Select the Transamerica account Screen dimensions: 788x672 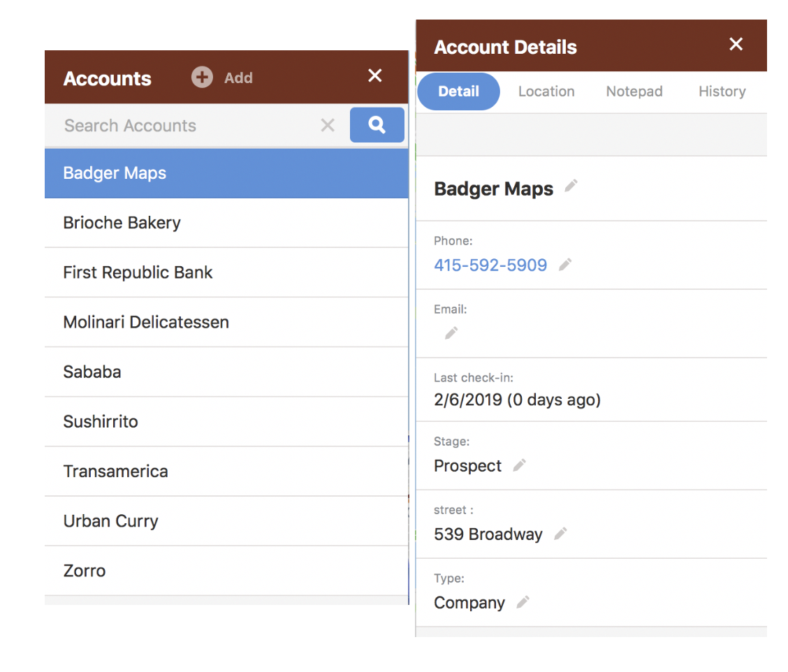click(226, 472)
